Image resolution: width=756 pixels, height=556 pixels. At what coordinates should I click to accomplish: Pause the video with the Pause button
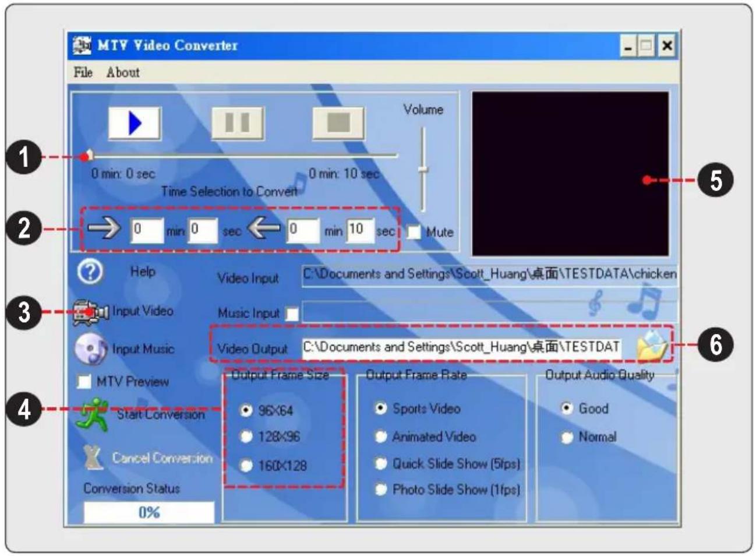(237, 123)
